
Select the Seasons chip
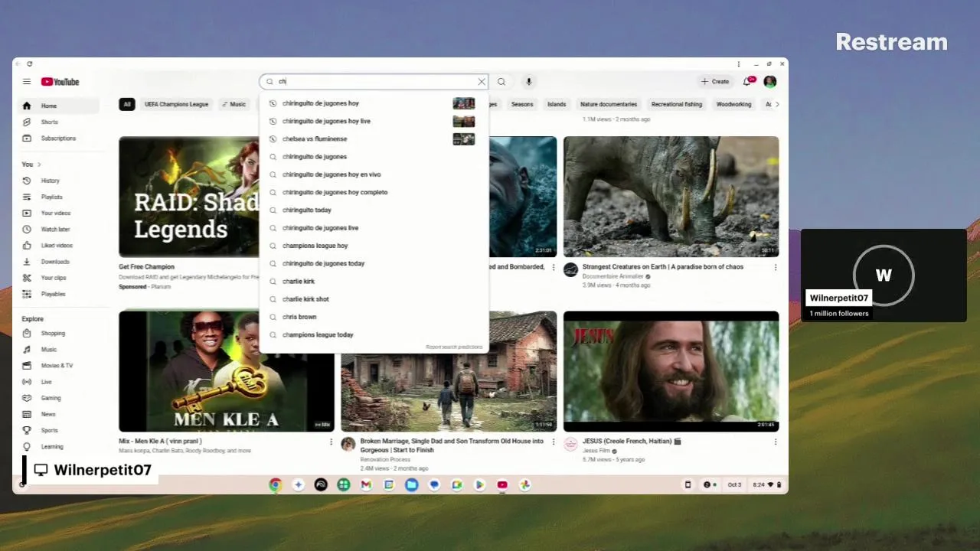[522, 104]
